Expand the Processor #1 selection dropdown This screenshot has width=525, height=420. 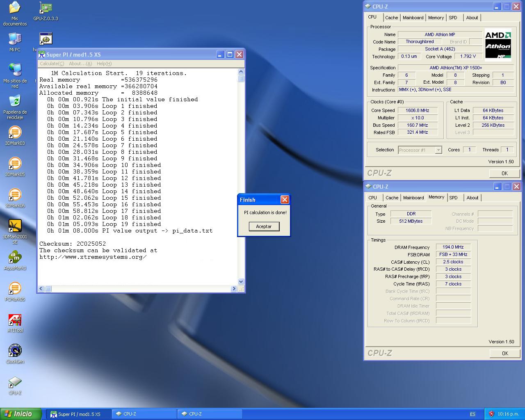pyautogui.click(x=438, y=150)
